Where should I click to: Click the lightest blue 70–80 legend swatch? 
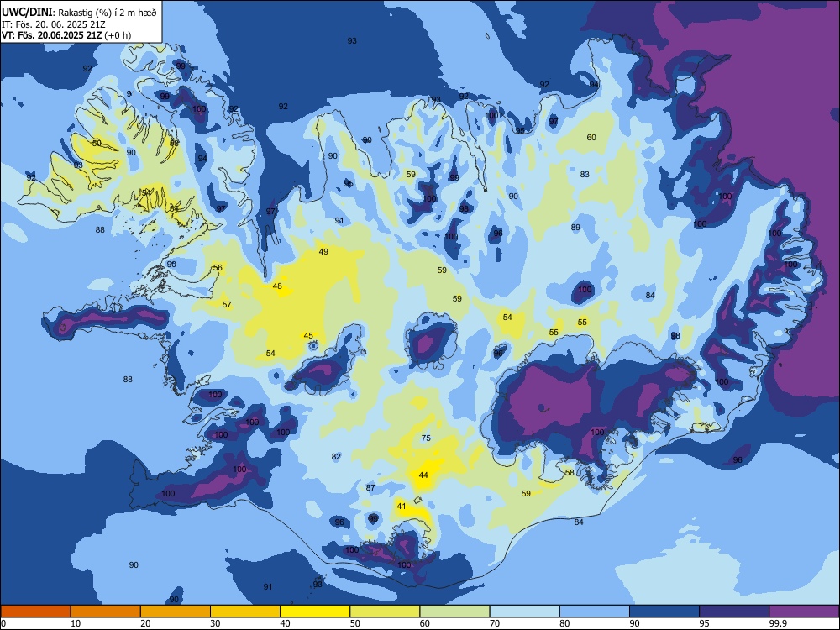click(x=524, y=612)
